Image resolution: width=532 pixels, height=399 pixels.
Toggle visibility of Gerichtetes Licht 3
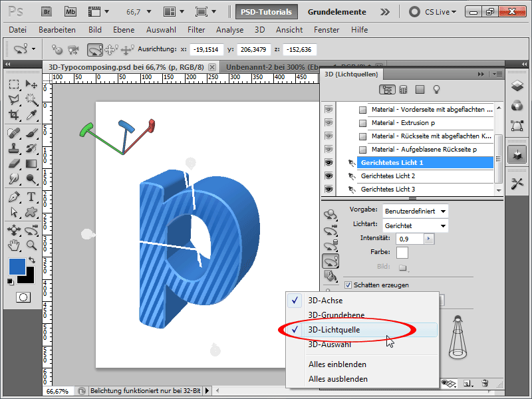point(329,189)
